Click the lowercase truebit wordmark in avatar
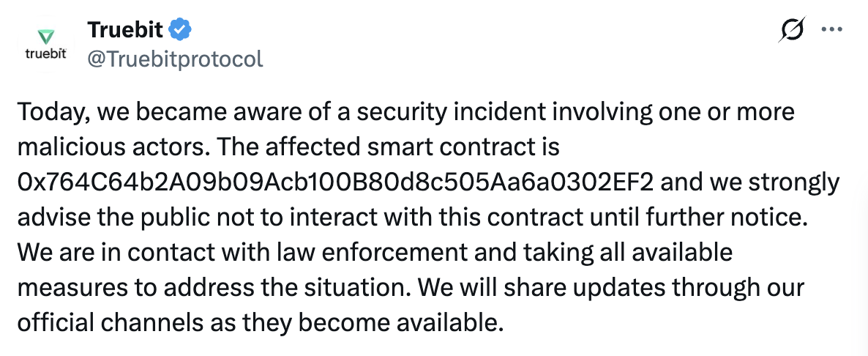868x356 pixels. coord(46,55)
